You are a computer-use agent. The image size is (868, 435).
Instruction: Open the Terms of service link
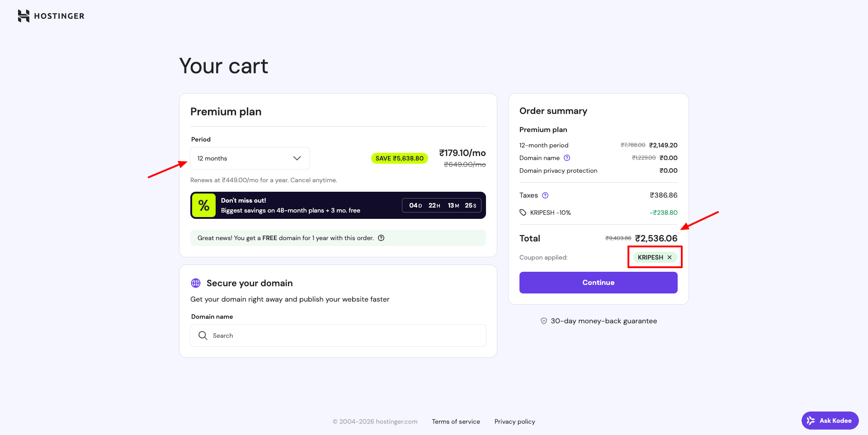click(x=456, y=421)
